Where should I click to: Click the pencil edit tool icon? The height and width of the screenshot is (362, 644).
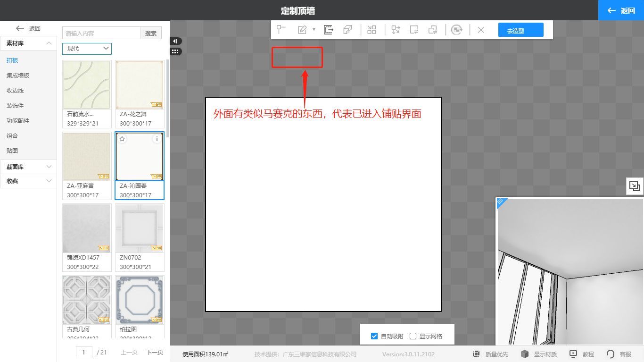point(302,30)
